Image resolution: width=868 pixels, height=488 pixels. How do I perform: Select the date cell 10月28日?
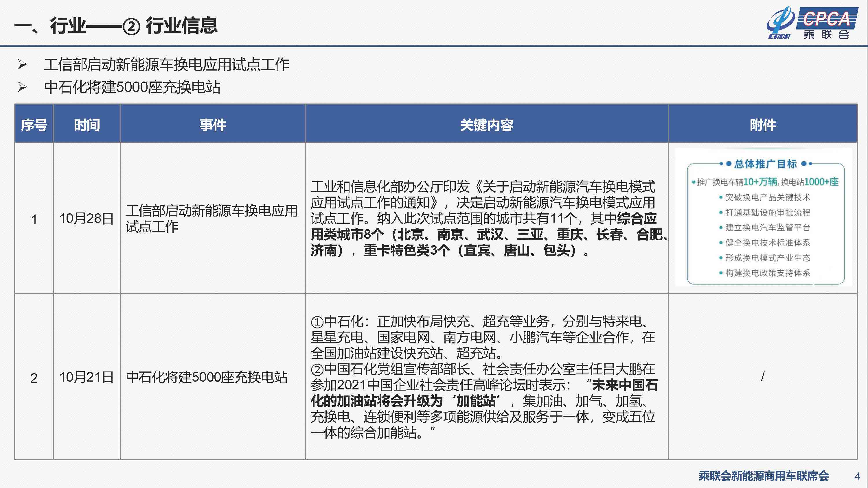(x=87, y=218)
